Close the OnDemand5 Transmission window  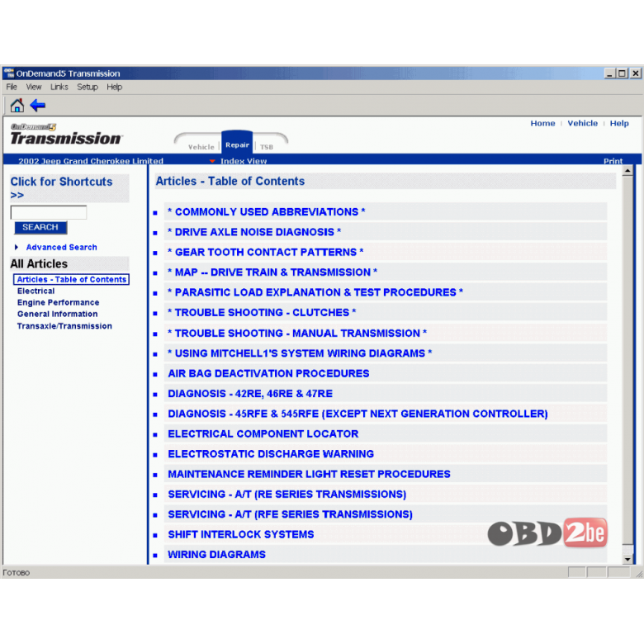coord(636,73)
